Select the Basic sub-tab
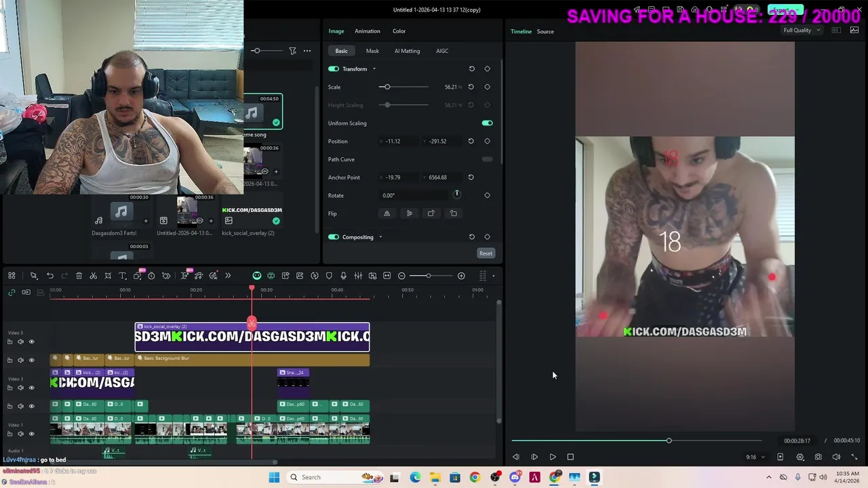The width and height of the screenshot is (868, 488). [341, 51]
